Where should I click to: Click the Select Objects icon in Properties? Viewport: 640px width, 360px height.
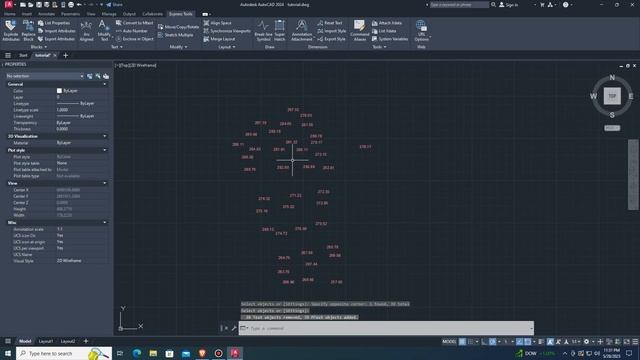pos(98,76)
